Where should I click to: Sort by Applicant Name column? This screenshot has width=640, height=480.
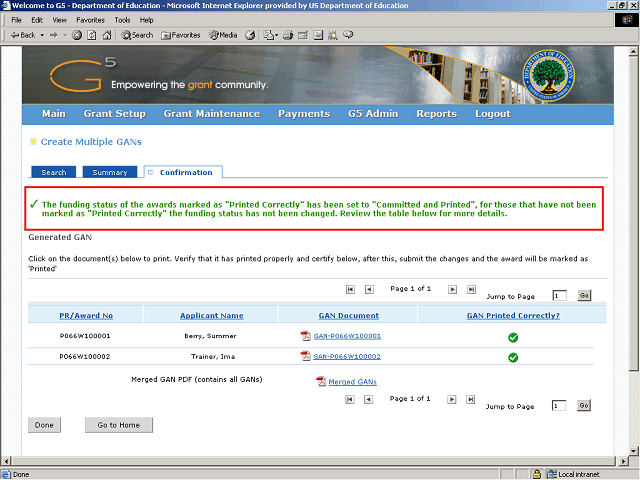pos(212,316)
